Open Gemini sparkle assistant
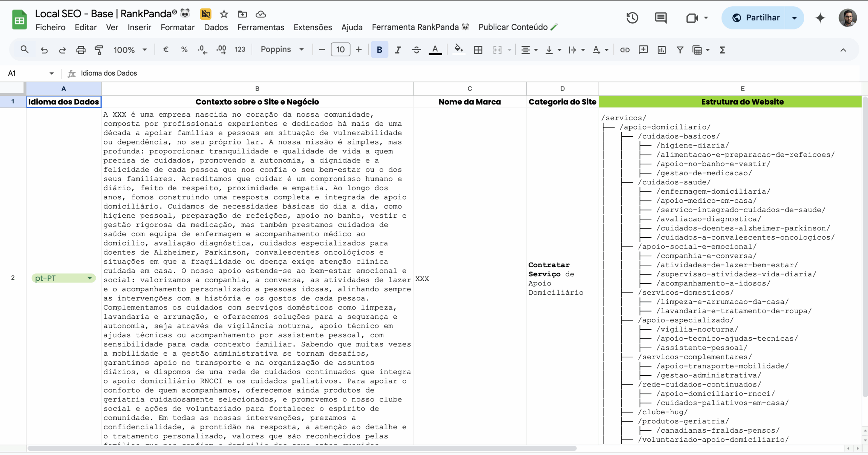This screenshot has height=455, width=868. [820, 18]
